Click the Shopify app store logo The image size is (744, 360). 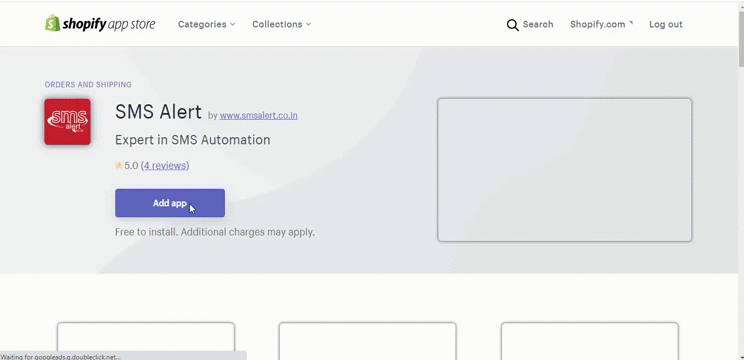[100, 24]
